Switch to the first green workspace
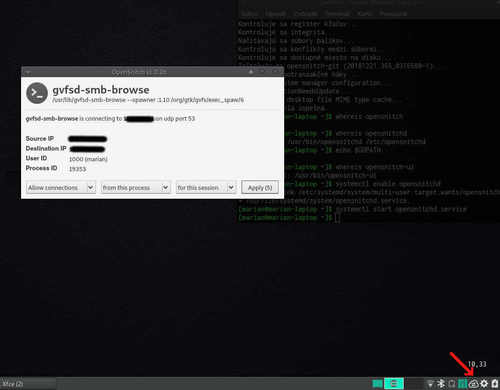The height and width of the screenshot is (390, 500). click(377, 384)
